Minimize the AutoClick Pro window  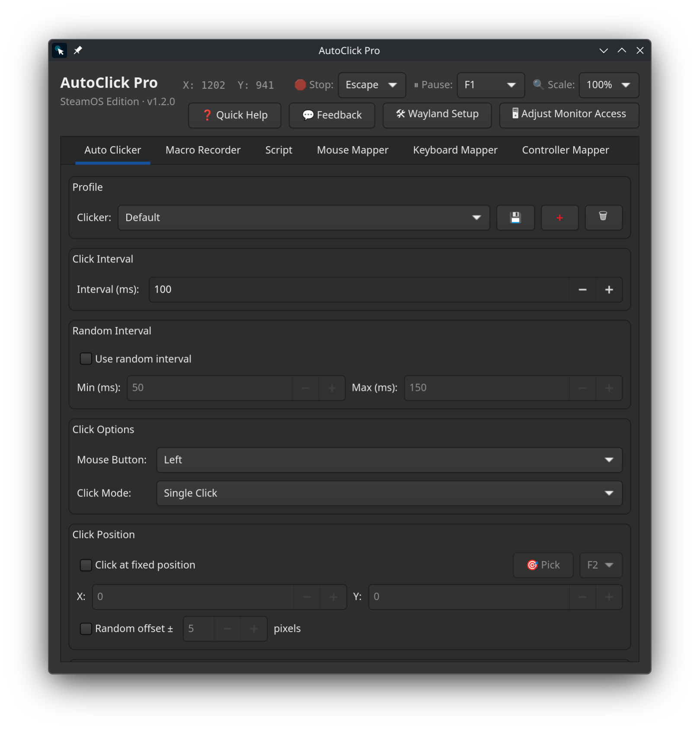[x=604, y=51]
